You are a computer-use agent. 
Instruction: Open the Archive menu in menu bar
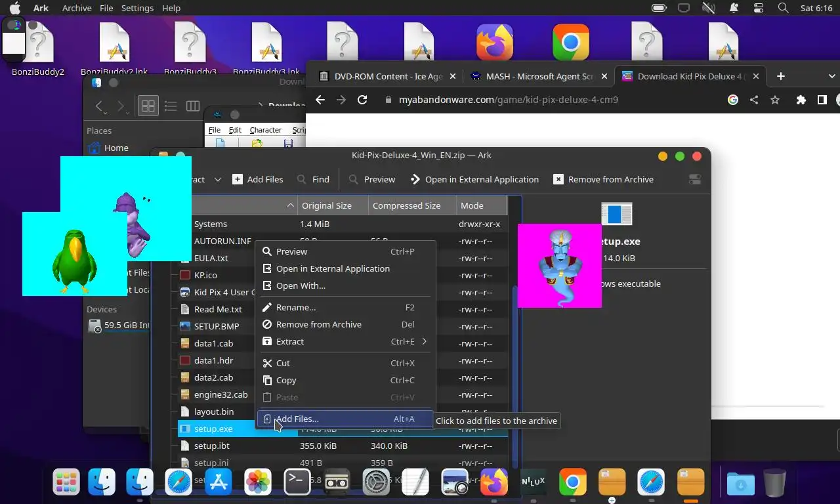point(77,8)
